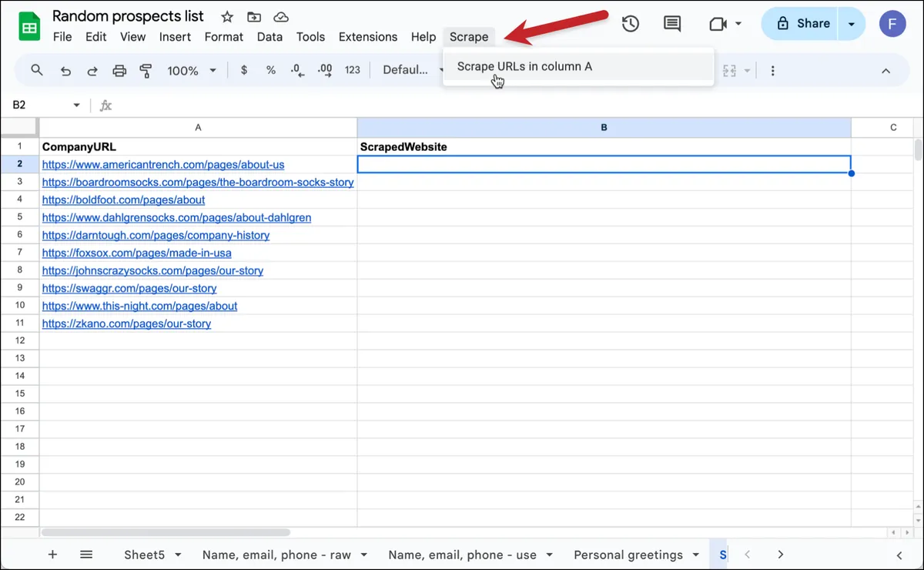Select column A header
Image resolution: width=924 pixels, height=570 pixels.
pyautogui.click(x=198, y=128)
